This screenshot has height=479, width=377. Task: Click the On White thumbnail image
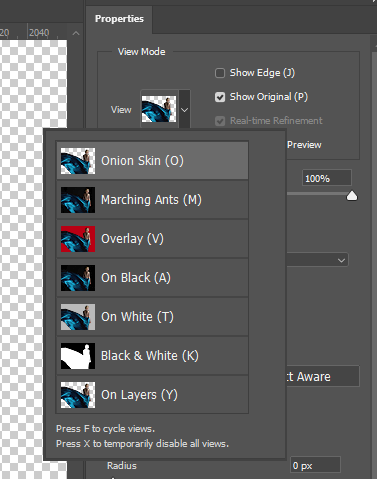(x=78, y=317)
